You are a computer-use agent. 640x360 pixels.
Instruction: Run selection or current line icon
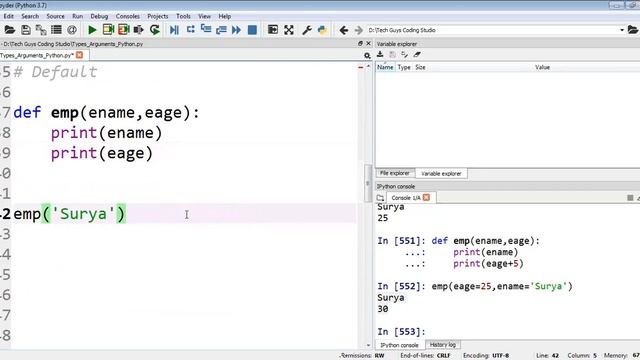(139, 30)
